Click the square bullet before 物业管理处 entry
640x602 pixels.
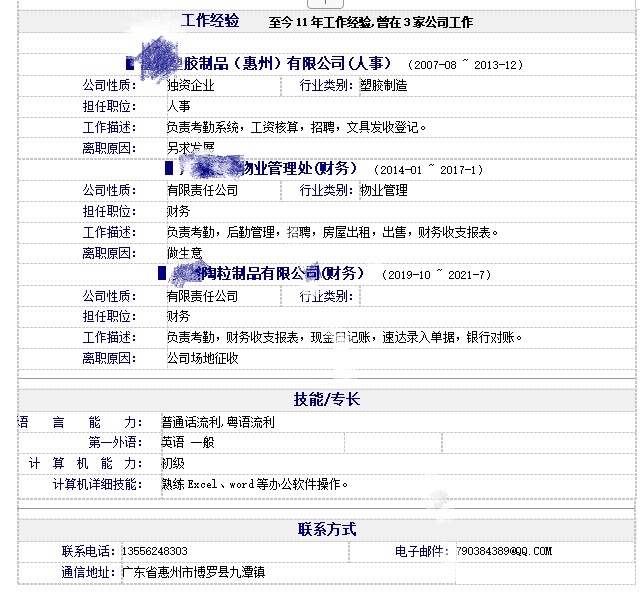pos(168,169)
